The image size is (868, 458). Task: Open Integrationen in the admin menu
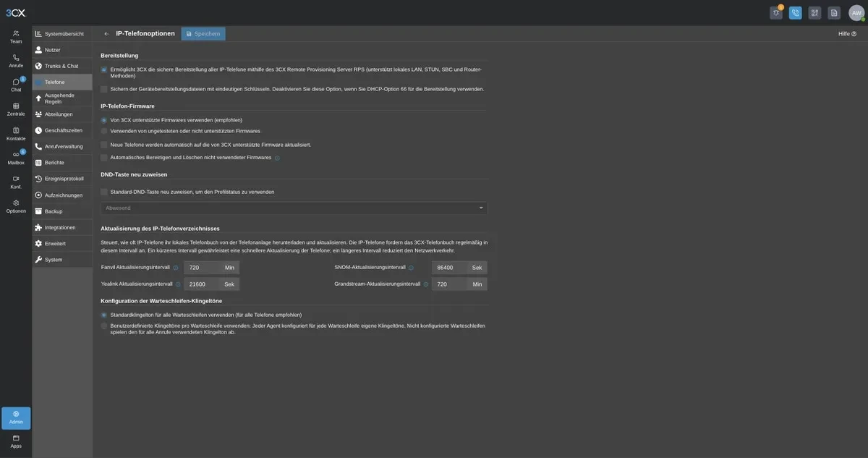tap(62, 227)
